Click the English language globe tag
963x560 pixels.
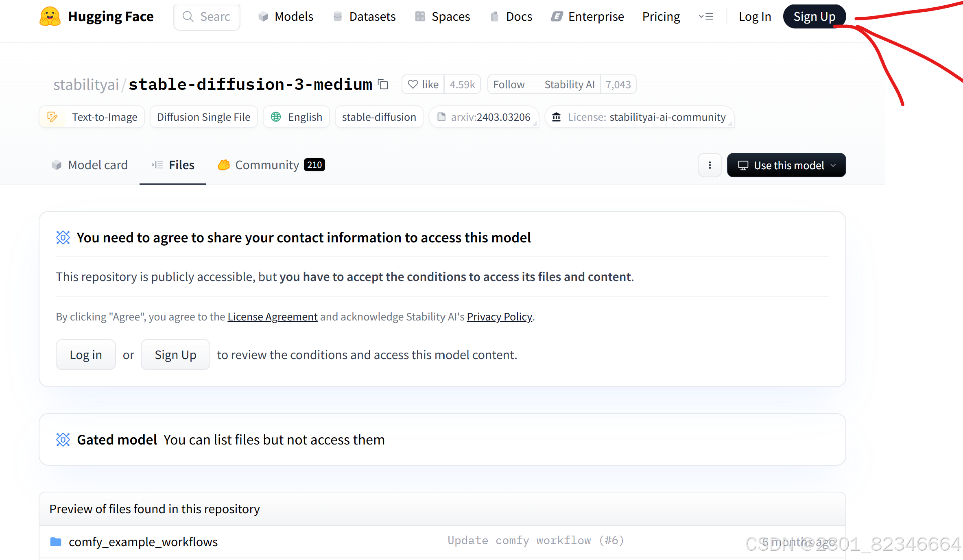click(x=297, y=117)
